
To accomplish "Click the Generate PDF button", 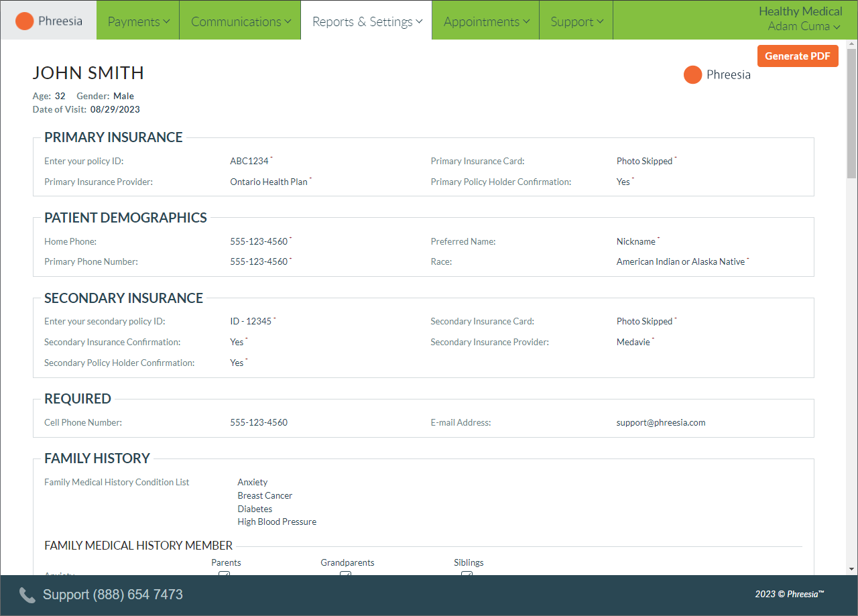I will tap(798, 56).
